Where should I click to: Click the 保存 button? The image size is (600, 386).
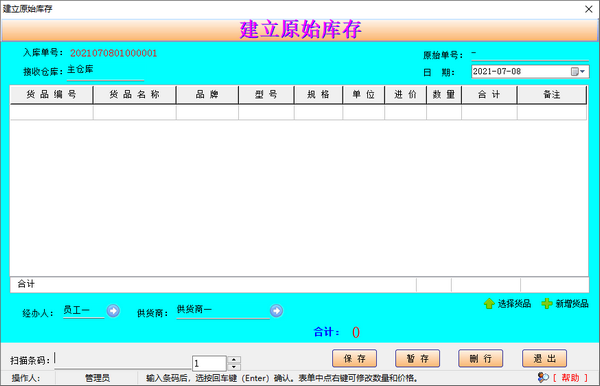pos(354,358)
